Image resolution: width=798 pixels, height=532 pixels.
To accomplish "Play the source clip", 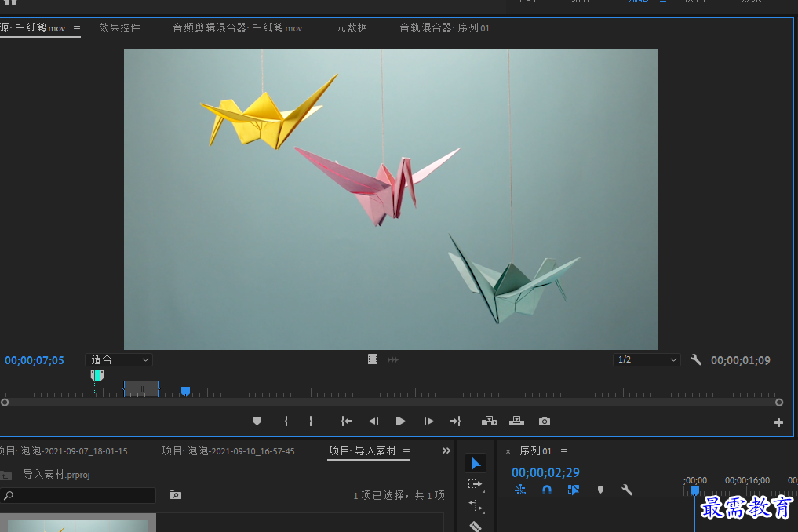I will [x=400, y=421].
